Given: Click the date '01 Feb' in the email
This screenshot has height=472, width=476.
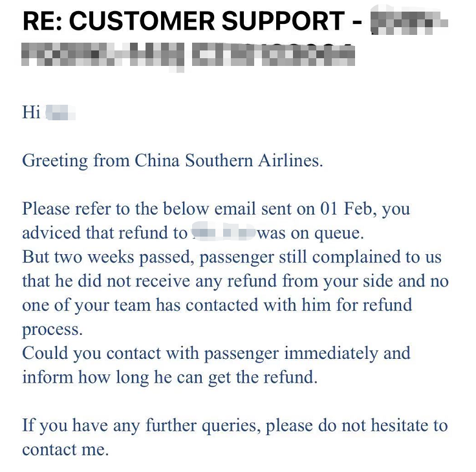Looking at the screenshot, I should click(346, 209).
